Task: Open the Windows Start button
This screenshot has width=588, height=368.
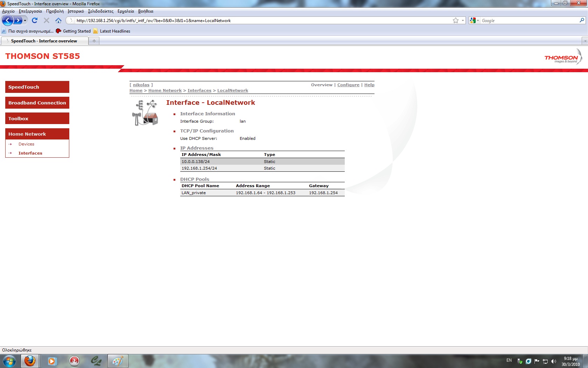Action: point(9,361)
